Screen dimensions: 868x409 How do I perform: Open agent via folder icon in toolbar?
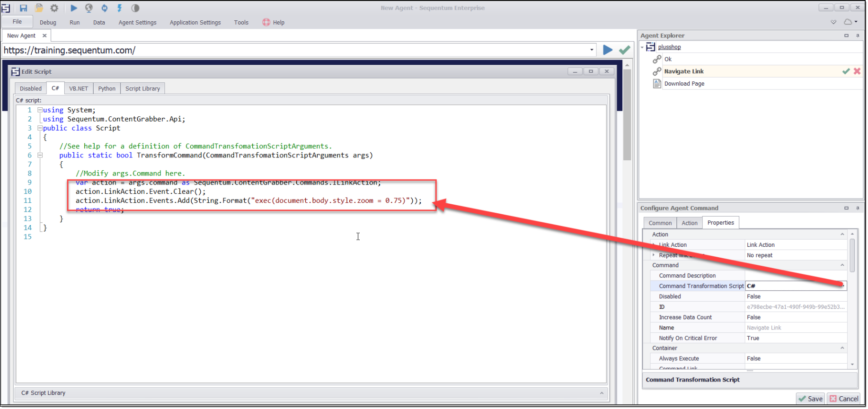39,8
